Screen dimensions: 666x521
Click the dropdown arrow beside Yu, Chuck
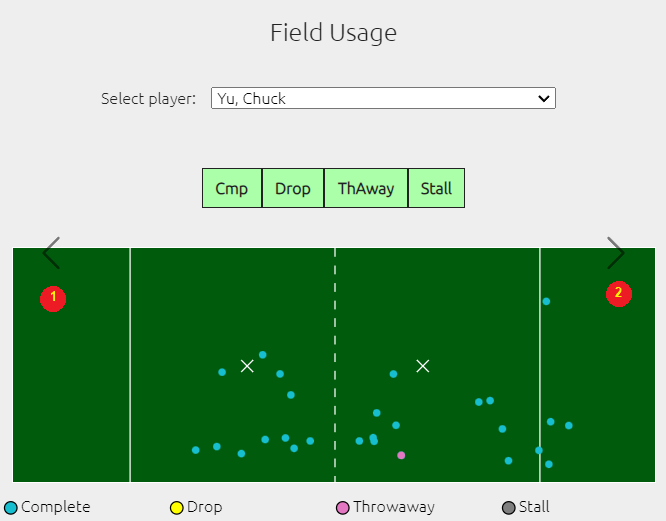point(544,99)
